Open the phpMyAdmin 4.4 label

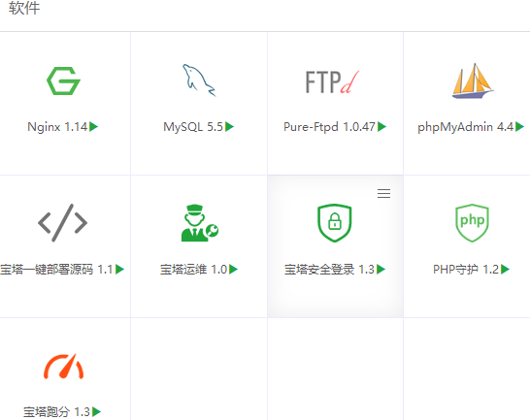click(465, 127)
